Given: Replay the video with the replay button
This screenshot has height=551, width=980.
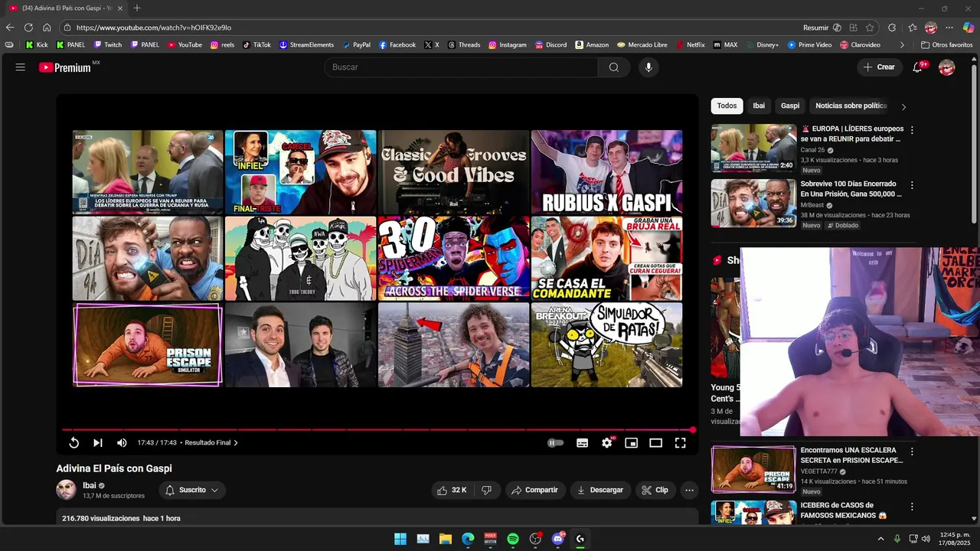Looking at the screenshot, I should coord(73,443).
